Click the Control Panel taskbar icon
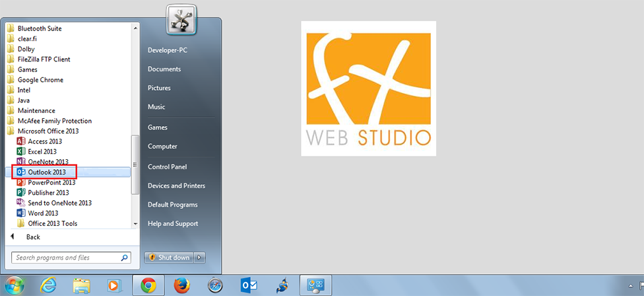This screenshot has width=644, height=296. 316,285
